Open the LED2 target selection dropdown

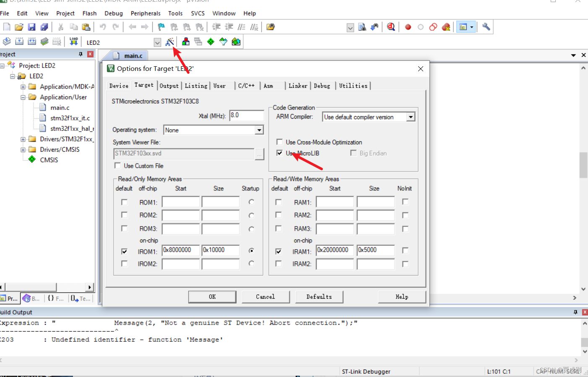[x=157, y=42]
